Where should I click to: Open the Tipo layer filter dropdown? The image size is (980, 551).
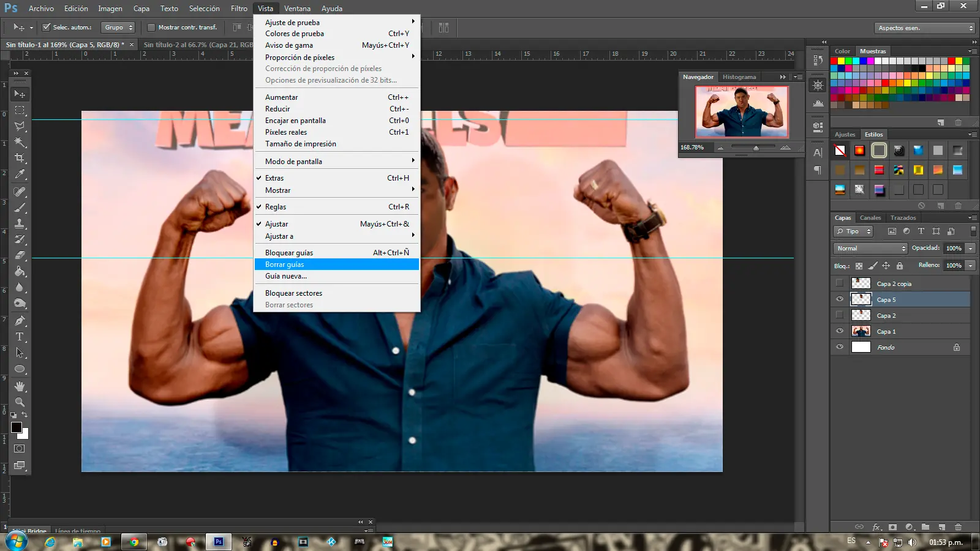click(853, 231)
